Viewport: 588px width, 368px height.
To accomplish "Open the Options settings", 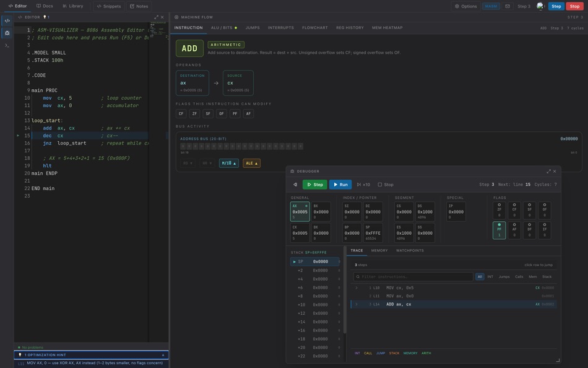I will (x=465, y=6).
